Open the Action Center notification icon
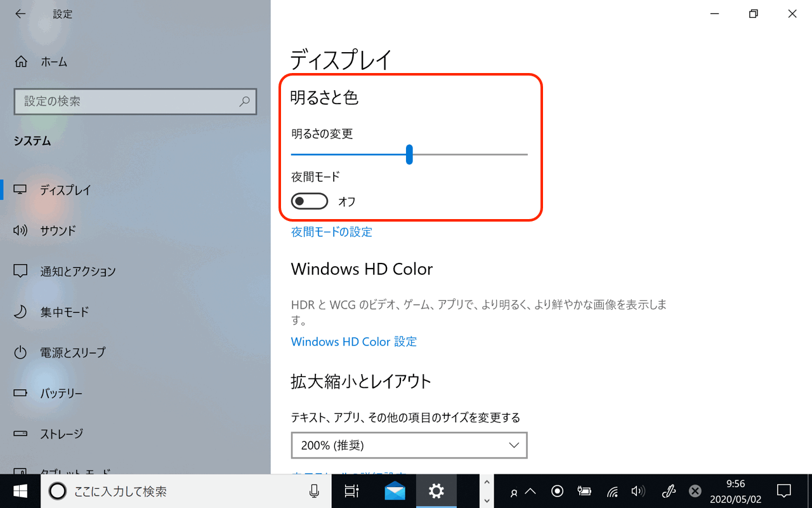The width and height of the screenshot is (812, 508). [x=784, y=491]
